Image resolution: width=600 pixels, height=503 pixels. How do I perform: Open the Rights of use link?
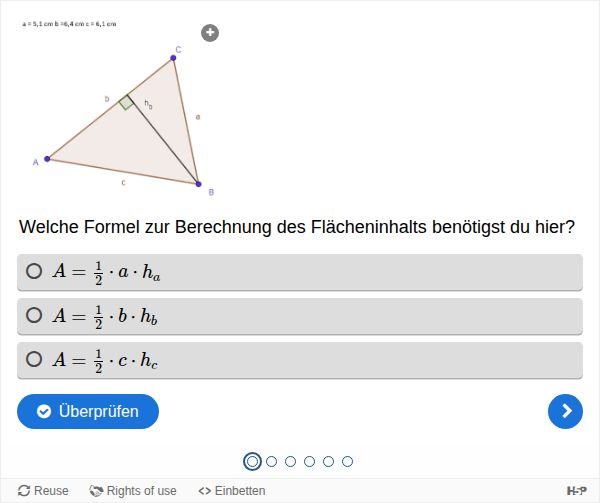141,491
